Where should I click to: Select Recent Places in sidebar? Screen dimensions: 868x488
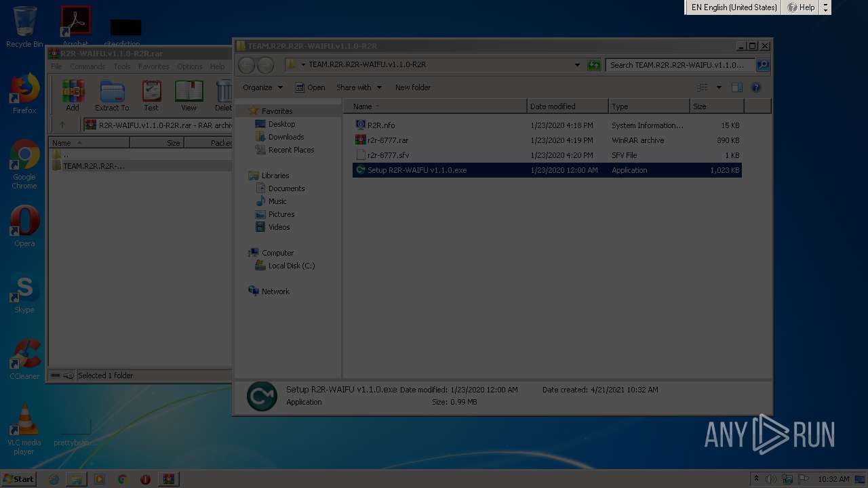pos(291,150)
